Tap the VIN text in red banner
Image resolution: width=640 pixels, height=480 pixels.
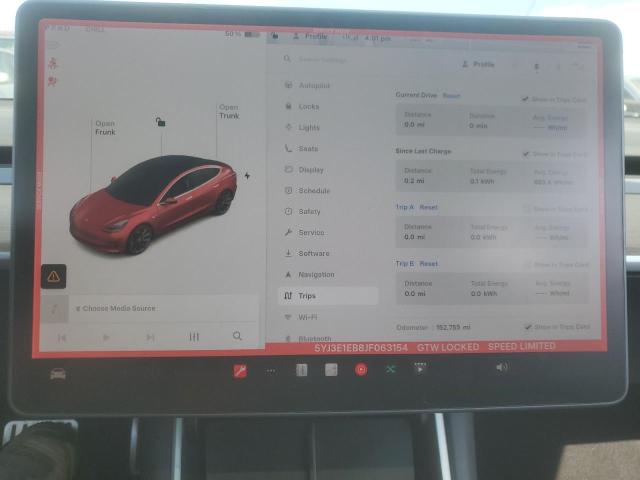[x=361, y=348]
